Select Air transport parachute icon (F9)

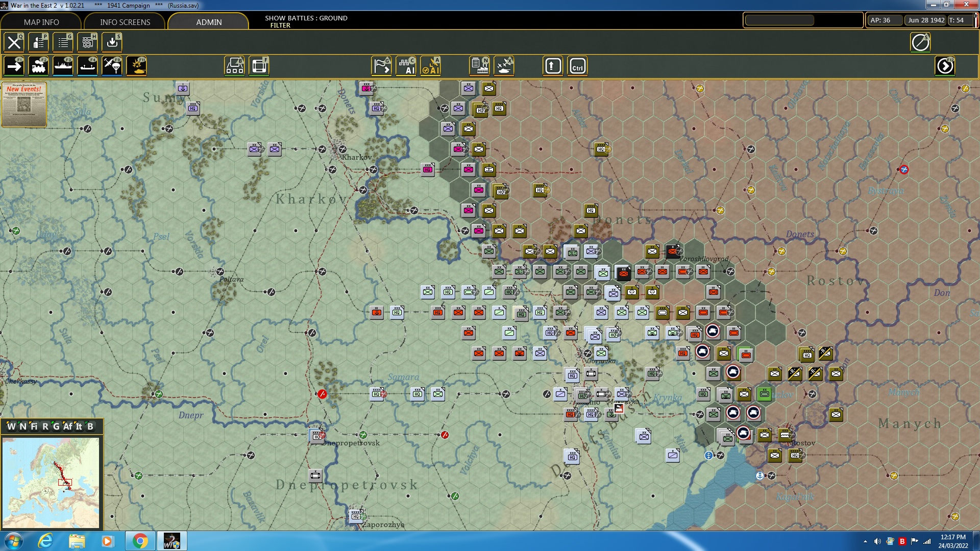pyautogui.click(x=112, y=66)
